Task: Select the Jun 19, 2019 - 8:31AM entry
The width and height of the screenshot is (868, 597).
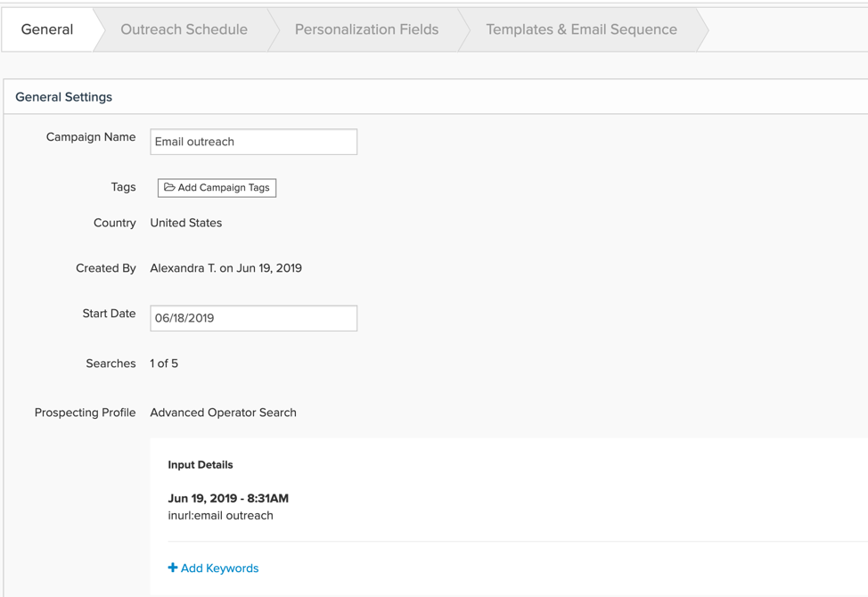Action: pos(228,498)
